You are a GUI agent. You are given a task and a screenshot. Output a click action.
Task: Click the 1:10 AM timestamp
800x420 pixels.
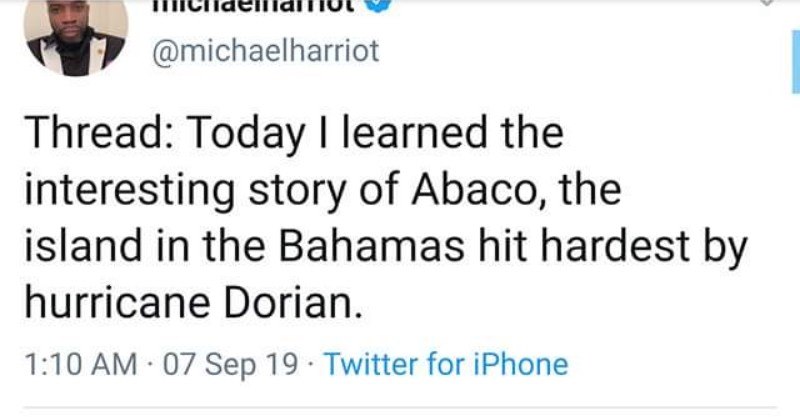click(x=81, y=364)
